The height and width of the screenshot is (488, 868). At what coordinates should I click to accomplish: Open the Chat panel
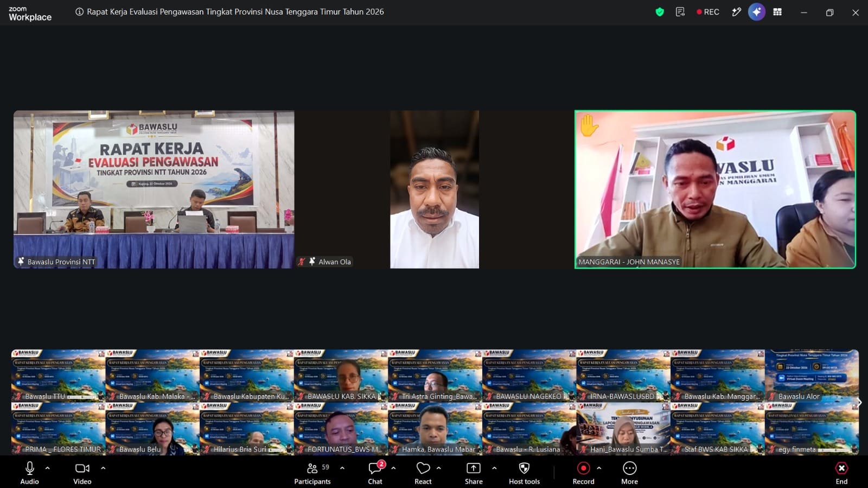coord(375,472)
